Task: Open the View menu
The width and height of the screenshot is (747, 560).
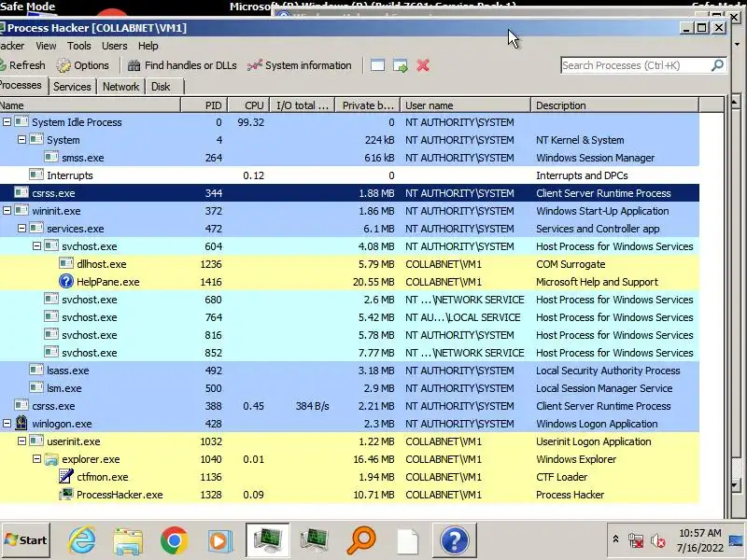Action: click(x=46, y=46)
